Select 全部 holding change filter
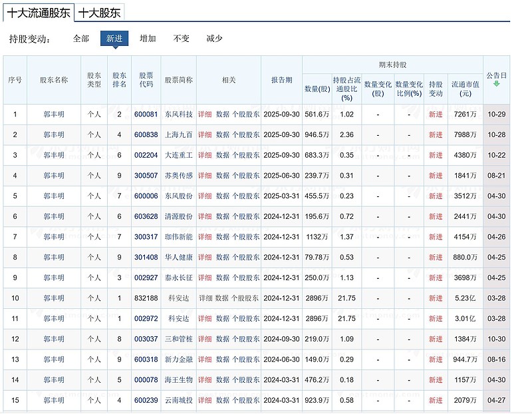This screenshot has height=414, width=532. pyautogui.click(x=81, y=39)
